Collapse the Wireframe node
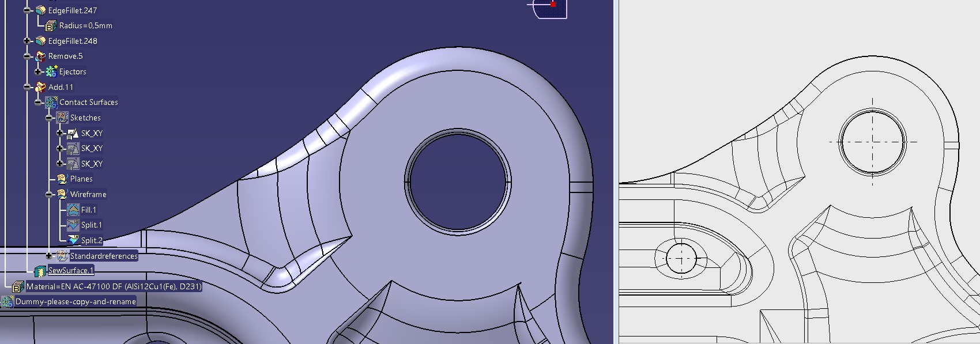Image resolution: width=980 pixels, height=344 pixels. pyautogui.click(x=49, y=194)
